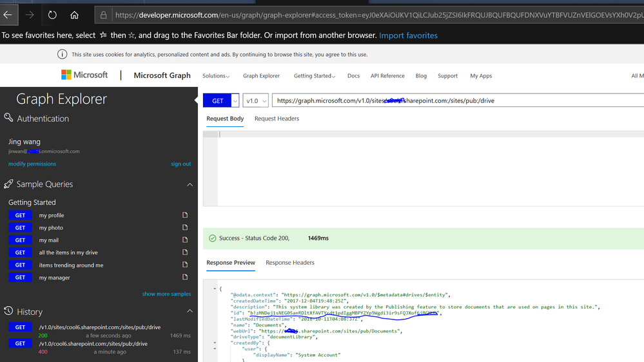Open Support in top navigation
This screenshot has width=644, height=362.
tap(447, 76)
